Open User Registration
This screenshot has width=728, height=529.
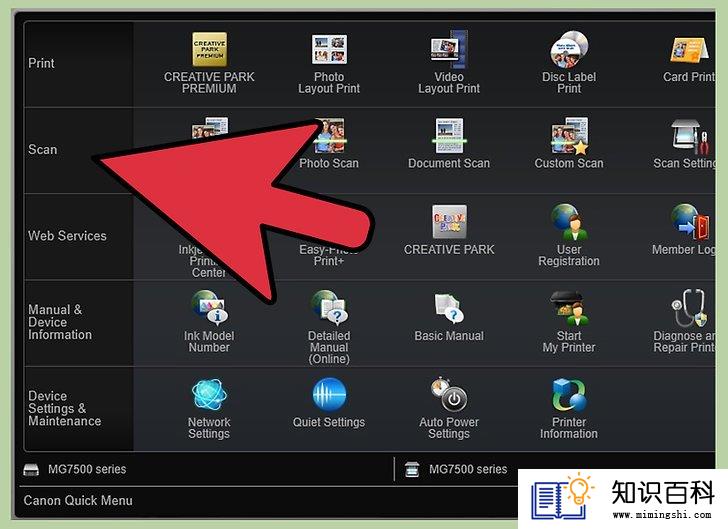pos(569,222)
